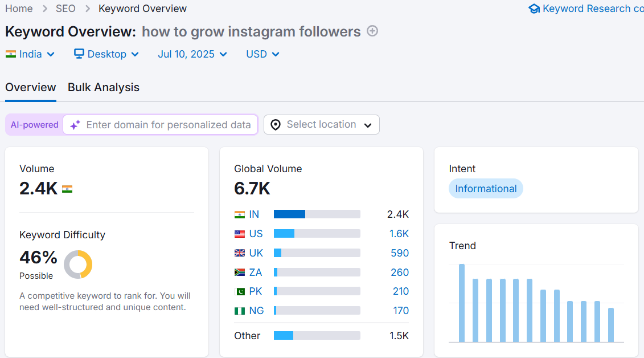
Task: Change the USD currency dropdown
Action: click(x=262, y=54)
